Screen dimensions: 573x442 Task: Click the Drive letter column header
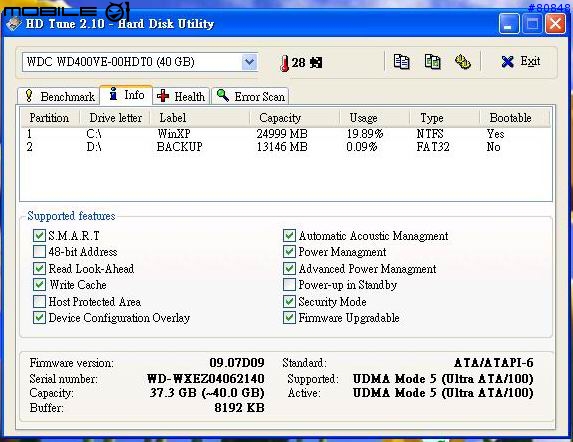[x=115, y=118]
